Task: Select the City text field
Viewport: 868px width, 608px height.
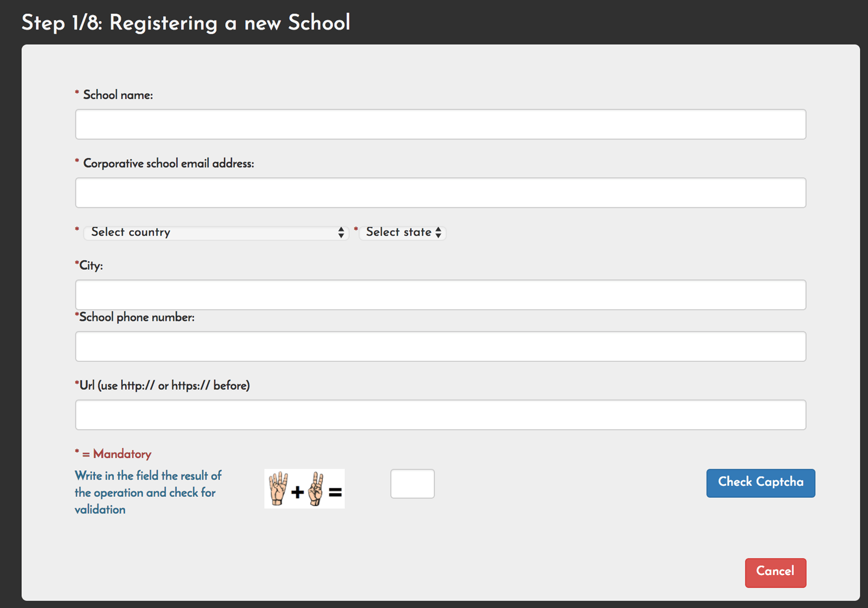Action: [440, 294]
